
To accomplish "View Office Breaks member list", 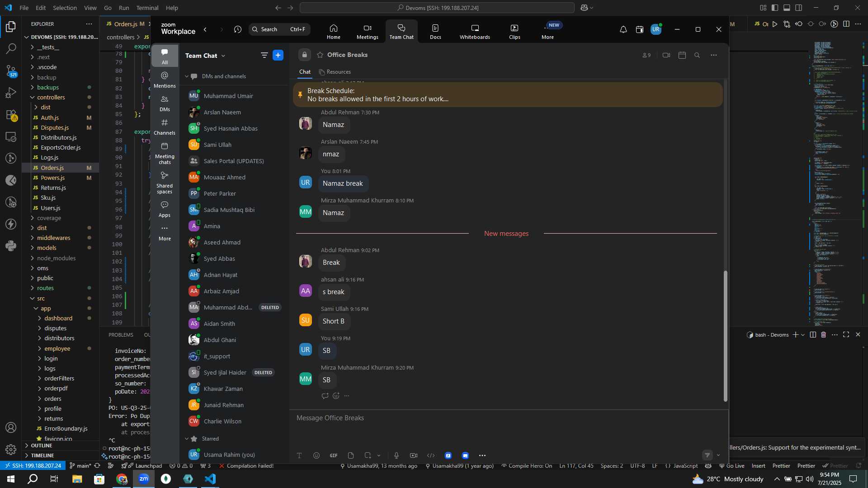I will click(646, 55).
